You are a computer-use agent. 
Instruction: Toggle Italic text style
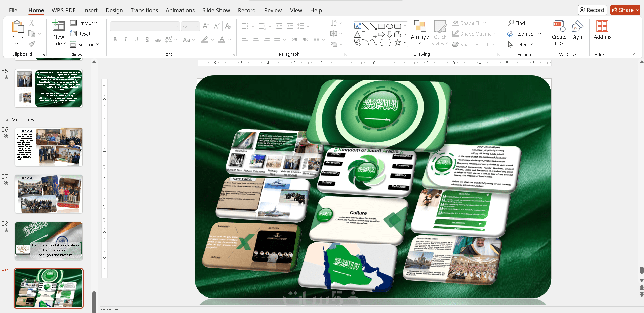coord(125,40)
